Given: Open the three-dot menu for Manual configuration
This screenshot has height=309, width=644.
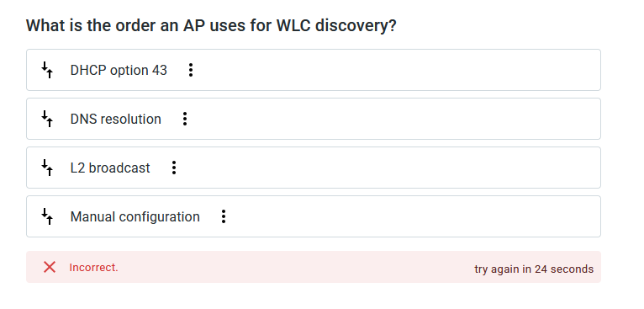Looking at the screenshot, I should pyautogui.click(x=224, y=216).
